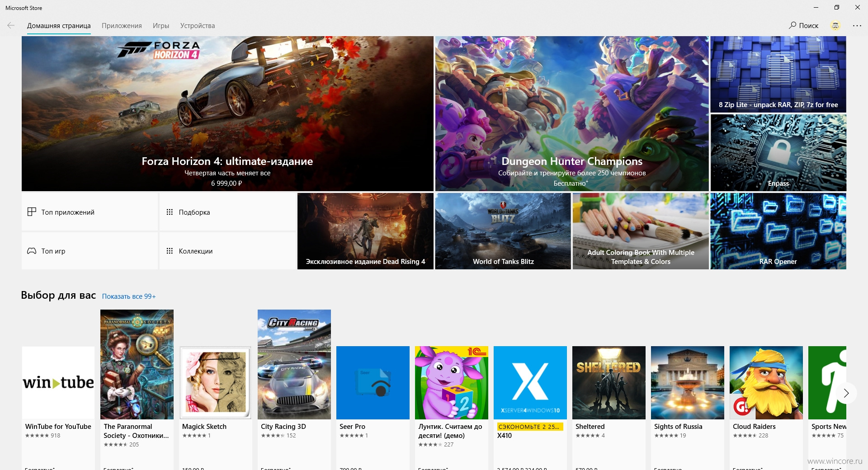Viewport: 868px width, 470px height.
Task: Click the Коллекции dots icon
Action: click(170, 251)
